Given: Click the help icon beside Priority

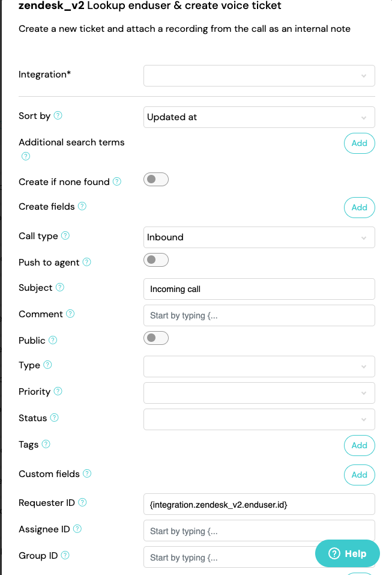Looking at the screenshot, I should (58, 391).
